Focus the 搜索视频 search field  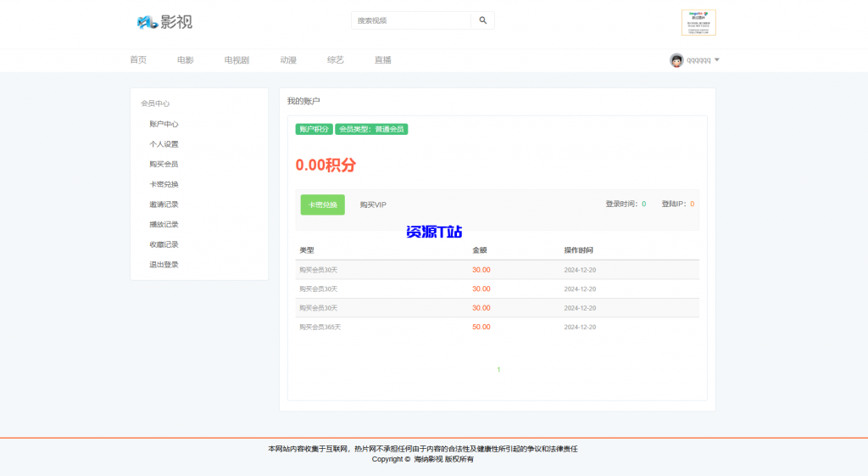[x=411, y=20]
